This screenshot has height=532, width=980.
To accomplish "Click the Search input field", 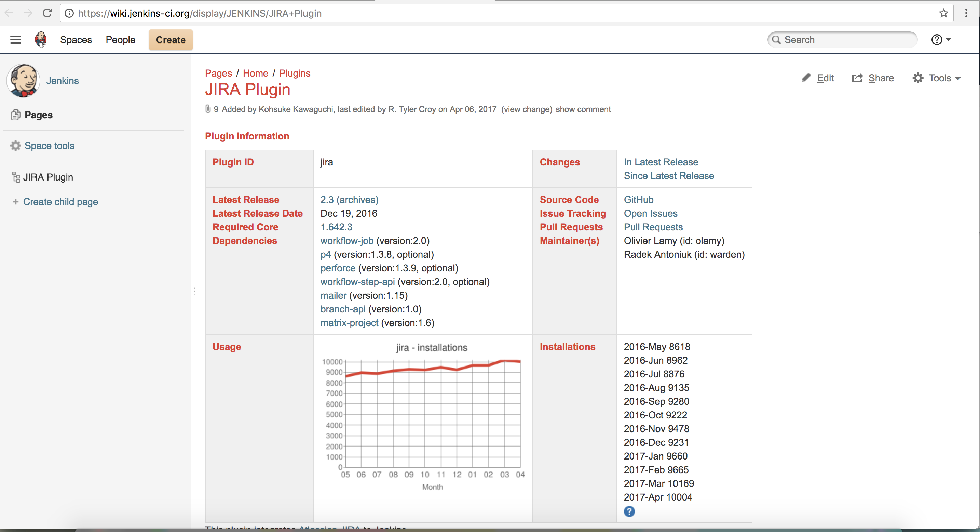I will pyautogui.click(x=844, y=39).
